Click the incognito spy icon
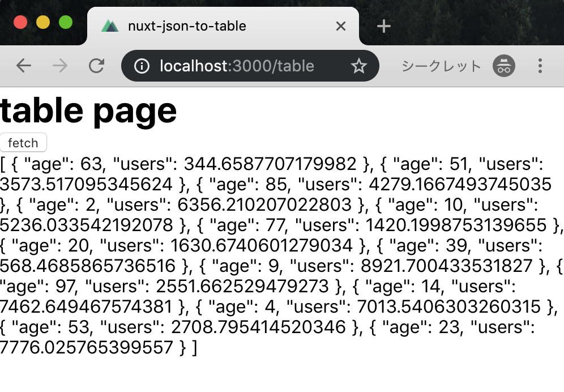The height and width of the screenshot is (392, 564). (503, 66)
